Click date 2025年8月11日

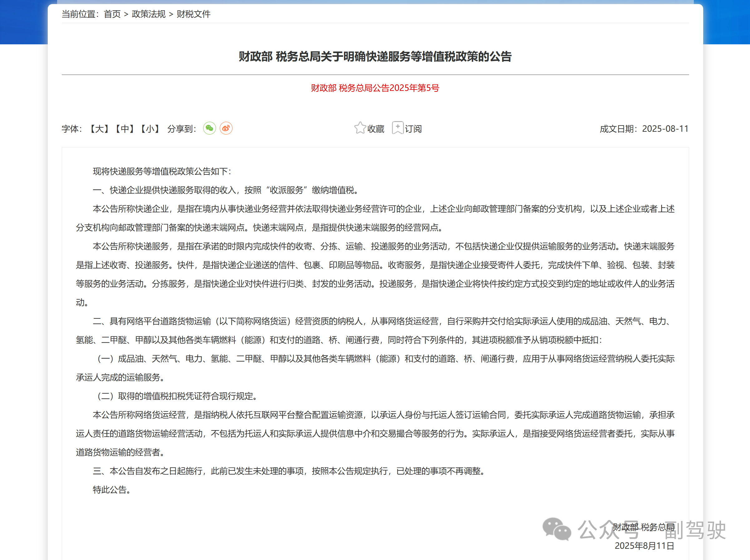[645, 546]
